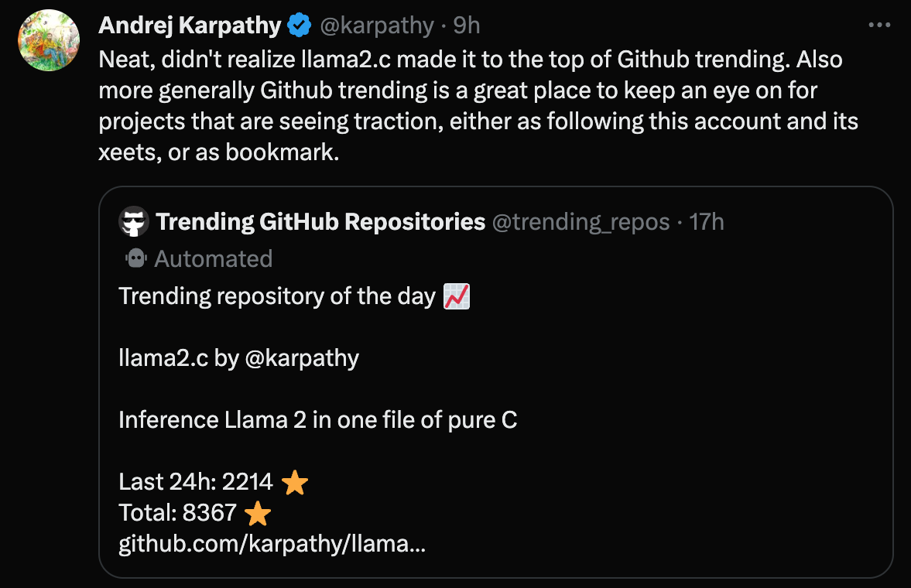Open Trending GitHub Repositories account name

coord(320,221)
